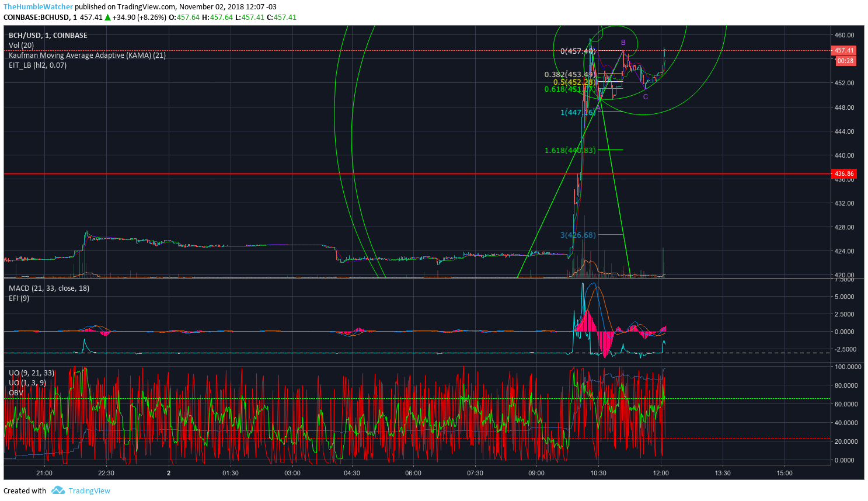Screen dimensions: 868x501
Task: Click the 04:30 time axis label
Action: coord(352,473)
